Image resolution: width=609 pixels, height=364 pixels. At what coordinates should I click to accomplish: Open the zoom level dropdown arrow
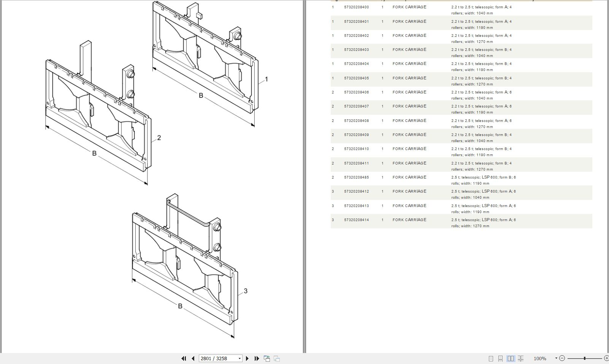click(556, 358)
